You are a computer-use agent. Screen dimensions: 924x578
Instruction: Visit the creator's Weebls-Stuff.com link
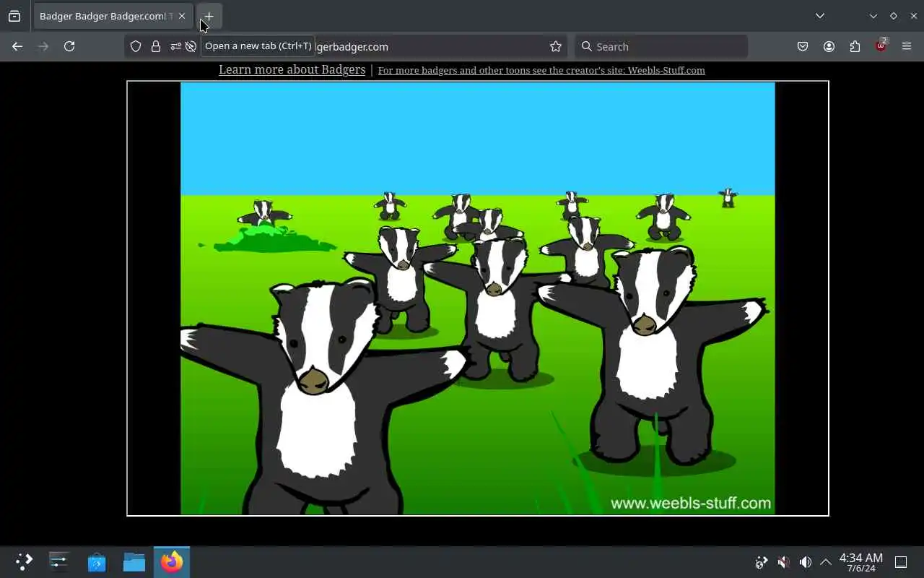point(541,70)
